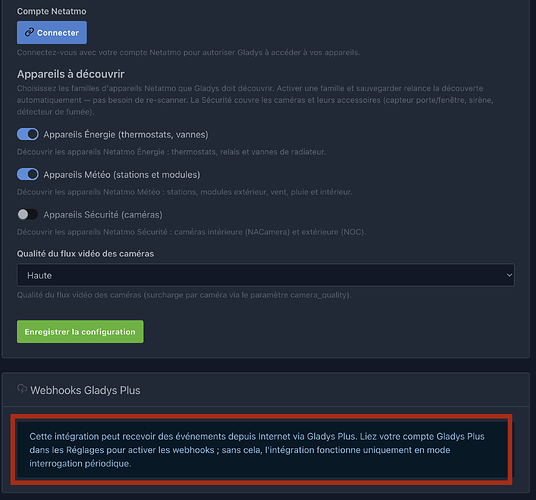Disable the Appareils Énergie switch
This screenshot has width=536, height=500.
pos(28,134)
